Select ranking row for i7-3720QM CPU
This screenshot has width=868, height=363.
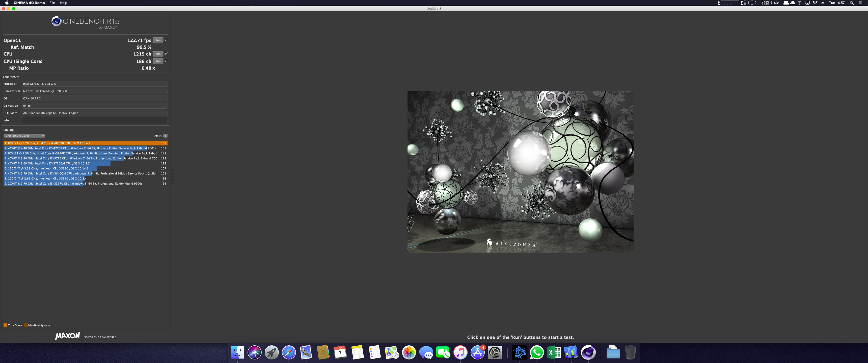pyautogui.click(x=86, y=163)
